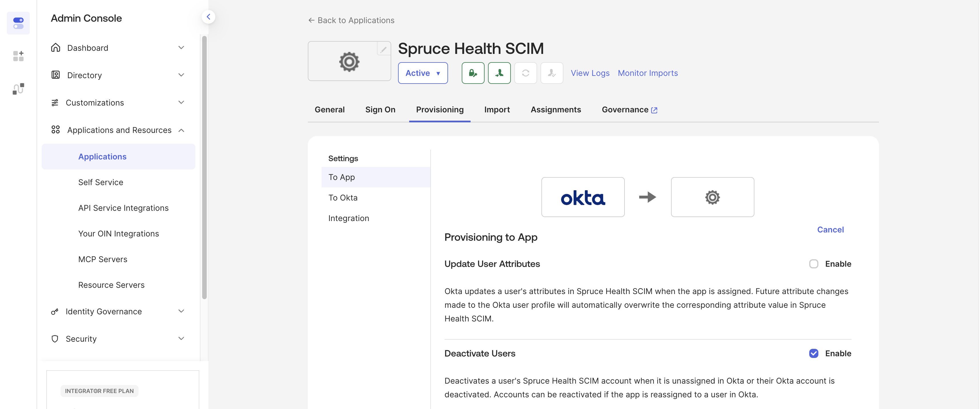Click the greyed-out person import icon button
Screen dimensions: 980x409
coord(552,73)
